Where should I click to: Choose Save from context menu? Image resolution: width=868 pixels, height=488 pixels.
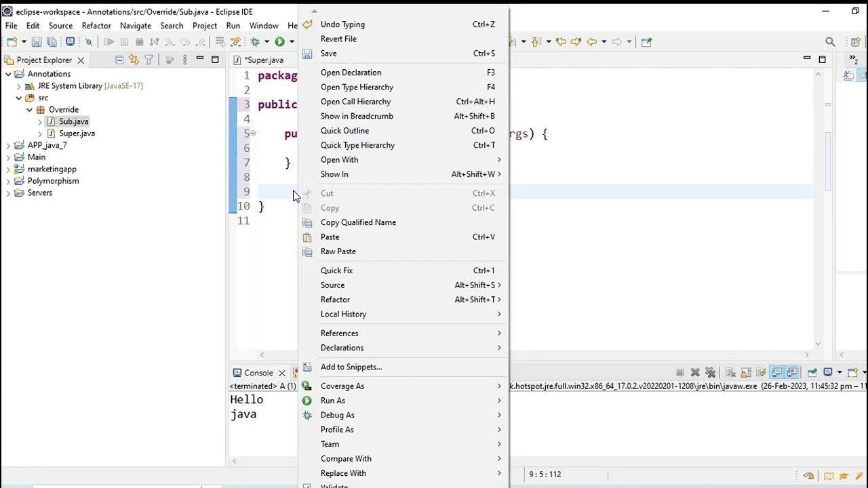tap(403, 54)
